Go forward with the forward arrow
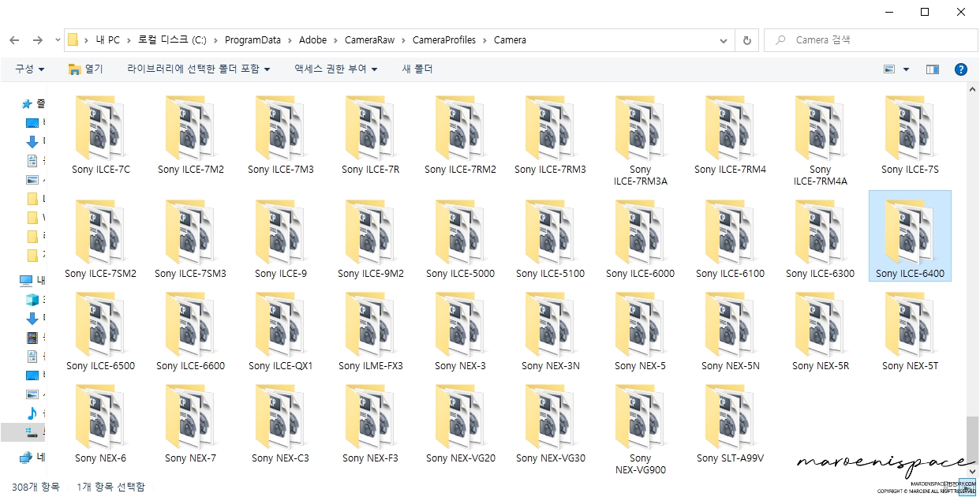Screen dimensions: 980x497 (x=37, y=40)
